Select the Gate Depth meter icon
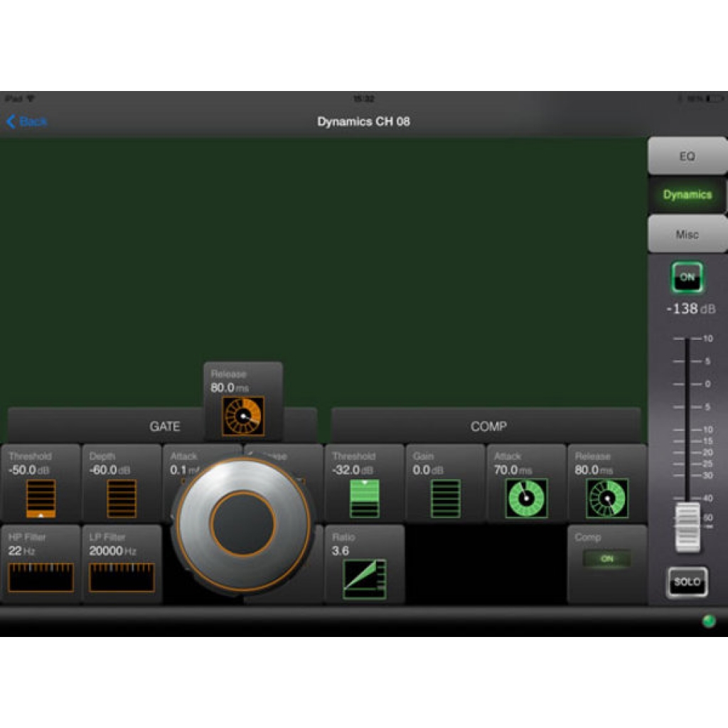Viewport: 728px width, 728px height. [122, 498]
